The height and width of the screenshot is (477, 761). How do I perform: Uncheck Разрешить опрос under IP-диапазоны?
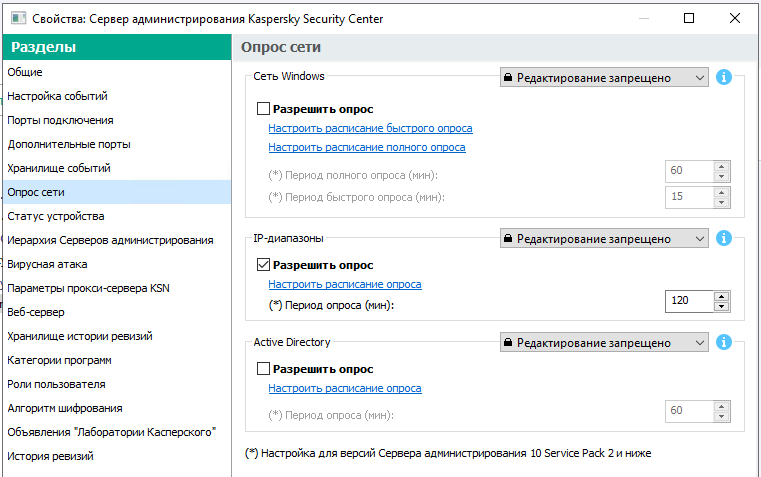(263, 265)
